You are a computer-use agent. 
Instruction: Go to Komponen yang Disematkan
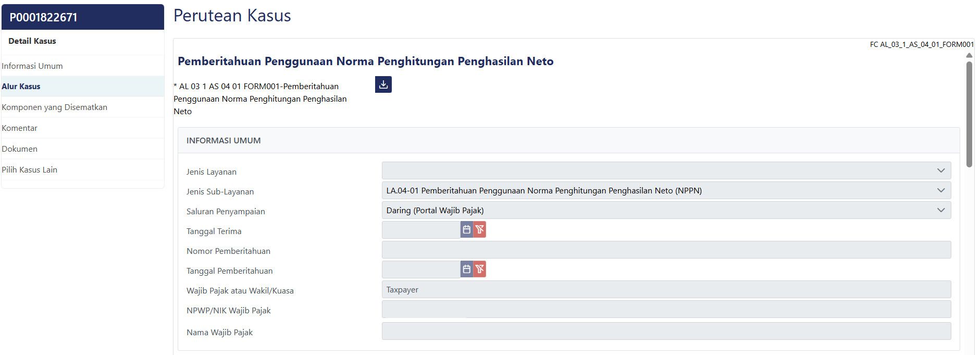(55, 107)
